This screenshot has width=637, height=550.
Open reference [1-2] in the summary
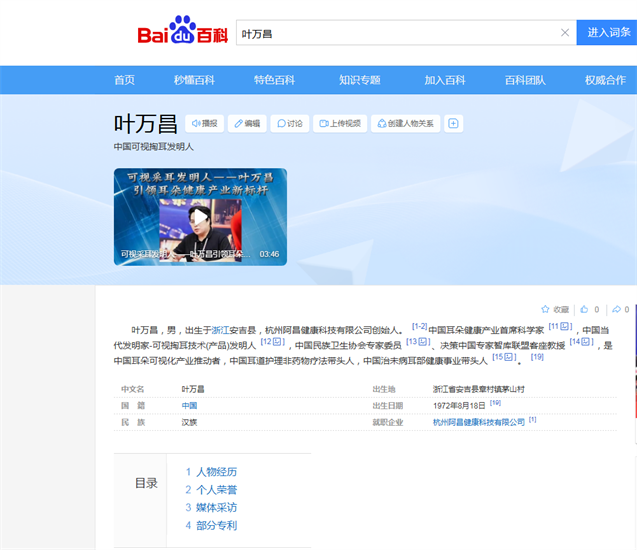point(419,326)
